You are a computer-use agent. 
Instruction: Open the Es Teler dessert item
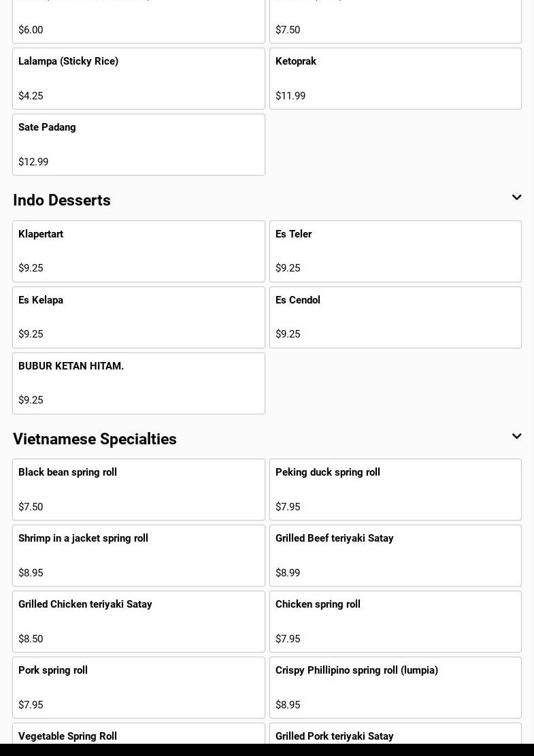(395, 251)
